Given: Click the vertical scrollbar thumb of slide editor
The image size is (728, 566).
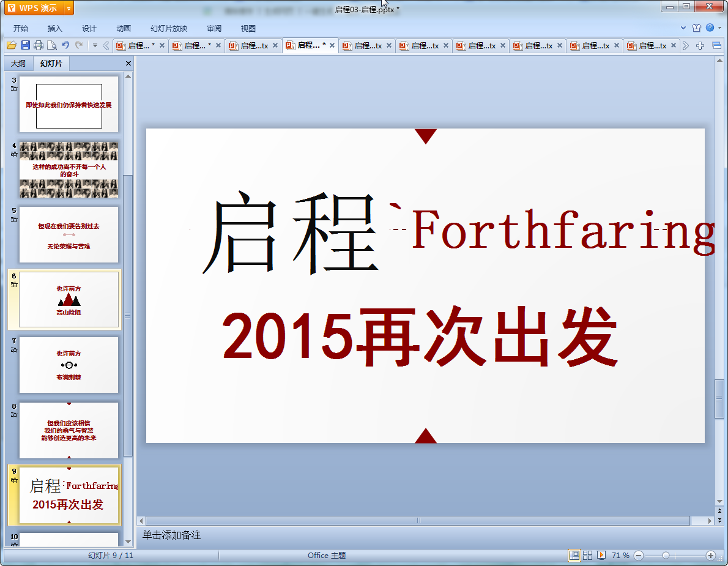Looking at the screenshot, I should [719, 399].
